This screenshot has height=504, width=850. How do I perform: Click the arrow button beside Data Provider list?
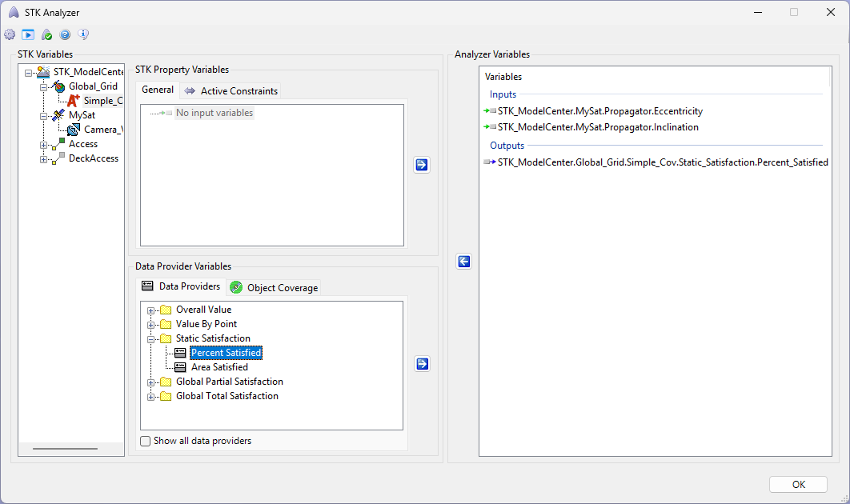(422, 364)
